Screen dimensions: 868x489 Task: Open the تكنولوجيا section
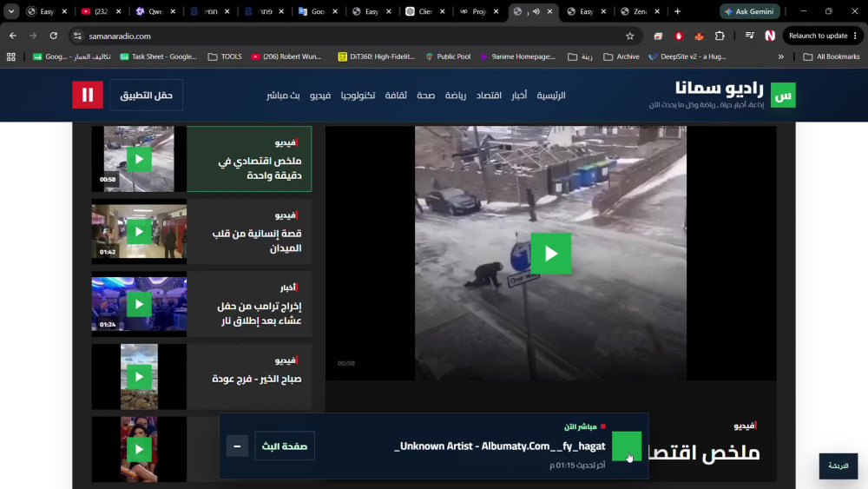click(358, 96)
